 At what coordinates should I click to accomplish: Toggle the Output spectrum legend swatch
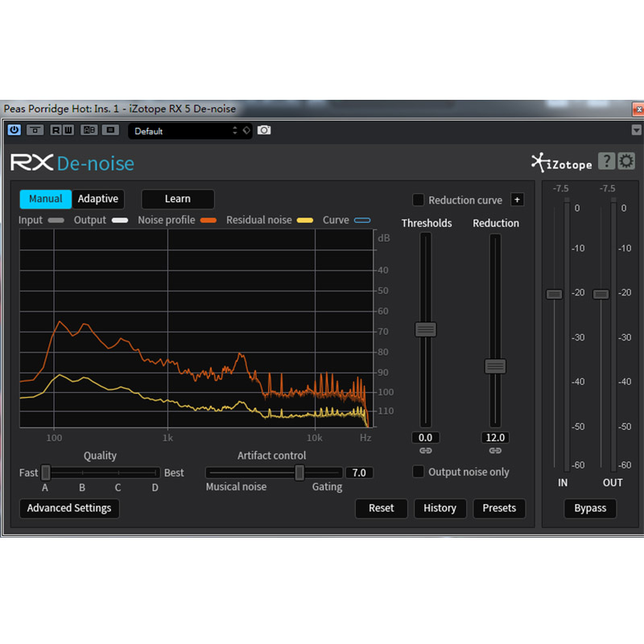pyautogui.click(x=119, y=221)
